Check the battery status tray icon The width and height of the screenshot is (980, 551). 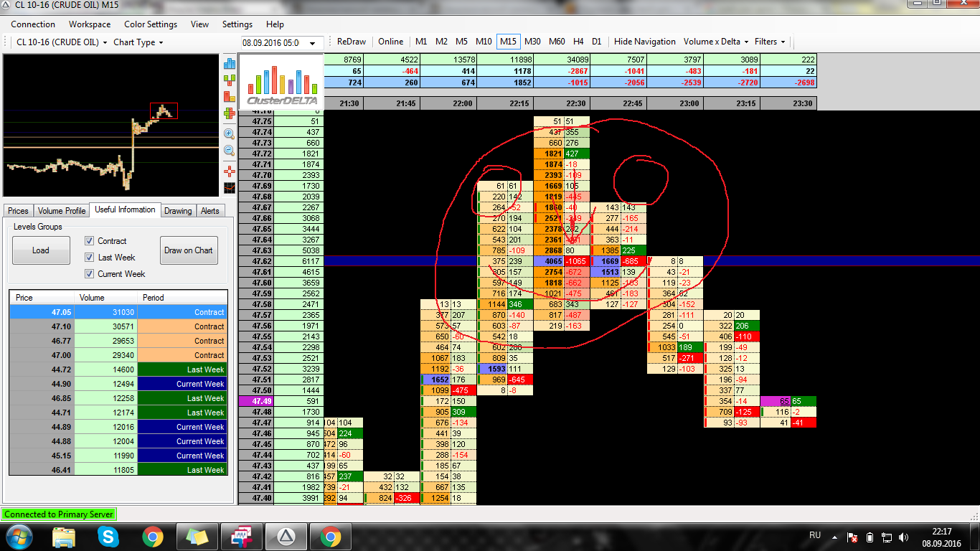point(870,537)
